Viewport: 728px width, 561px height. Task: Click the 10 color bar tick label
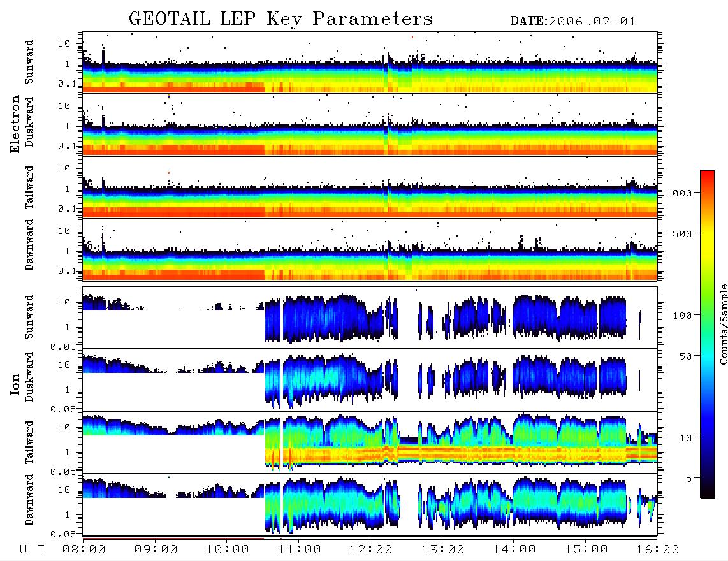click(x=686, y=437)
